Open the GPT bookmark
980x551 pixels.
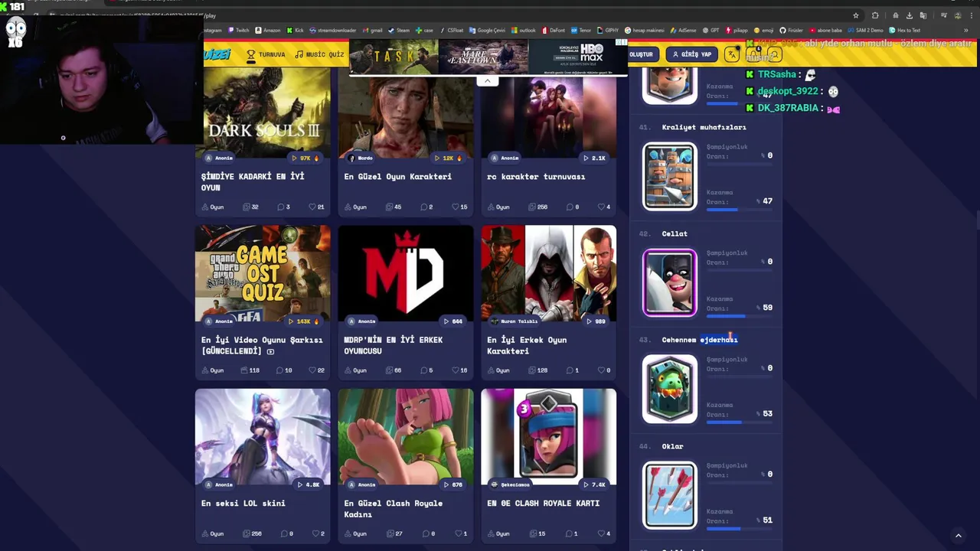coord(710,31)
